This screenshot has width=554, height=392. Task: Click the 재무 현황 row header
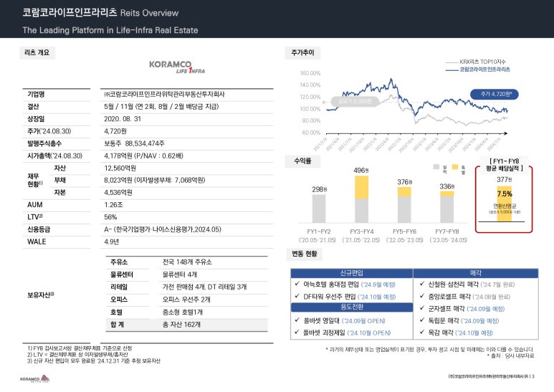pyautogui.click(x=34, y=180)
